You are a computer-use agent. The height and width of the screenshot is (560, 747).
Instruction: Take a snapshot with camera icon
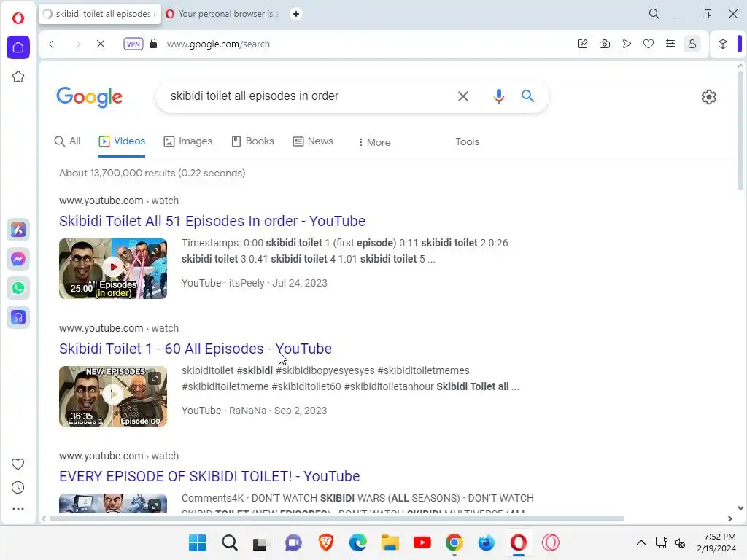pyautogui.click(x=605, y=44)
